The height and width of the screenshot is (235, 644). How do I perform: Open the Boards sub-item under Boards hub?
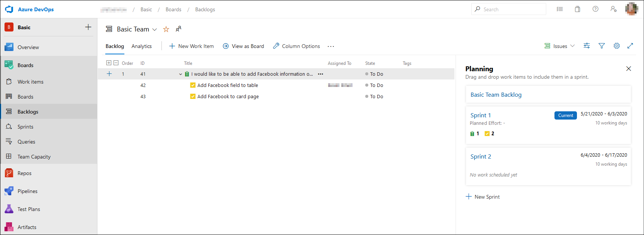25,97
